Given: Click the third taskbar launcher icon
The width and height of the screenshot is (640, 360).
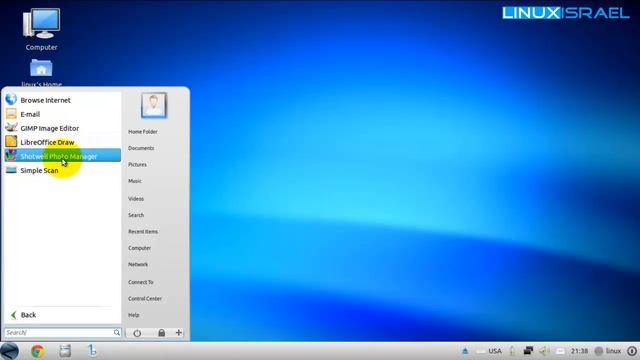Looking at the screenshot, I should pyautogui.click(x=92, y=351).
